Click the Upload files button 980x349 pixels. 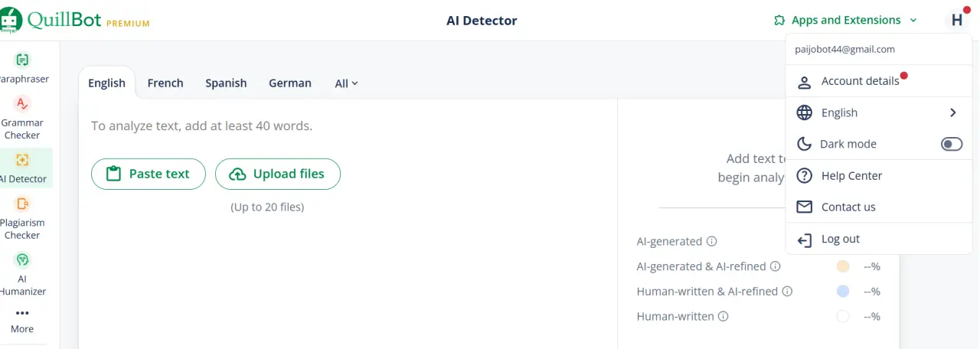tap(278, 174)
